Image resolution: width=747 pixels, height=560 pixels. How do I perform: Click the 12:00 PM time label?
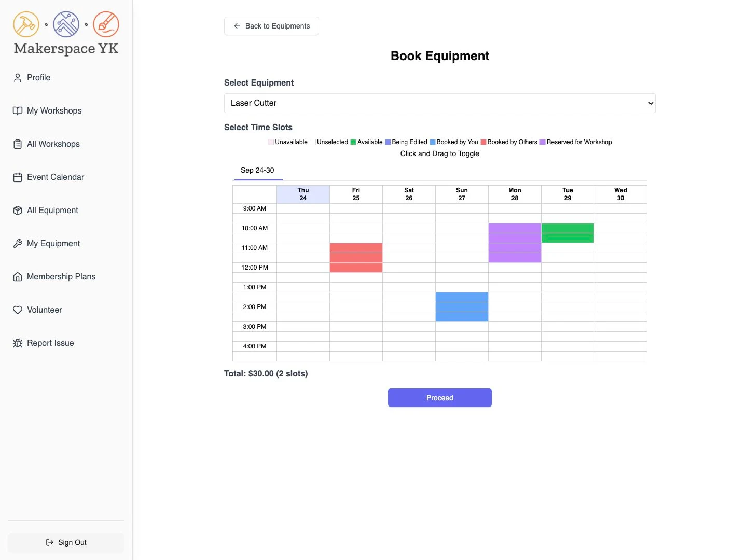tap(255, 268)
